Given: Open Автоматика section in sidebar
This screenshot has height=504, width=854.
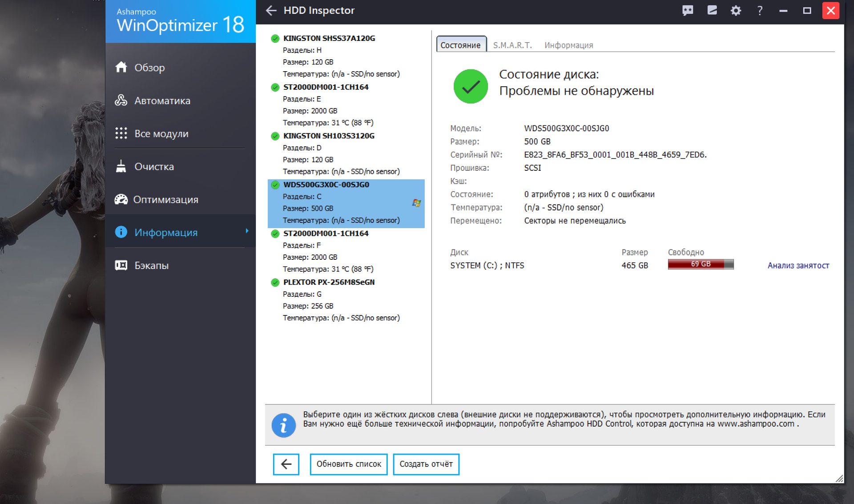Looking at the screenshot, I should click(x=162, y=101).
